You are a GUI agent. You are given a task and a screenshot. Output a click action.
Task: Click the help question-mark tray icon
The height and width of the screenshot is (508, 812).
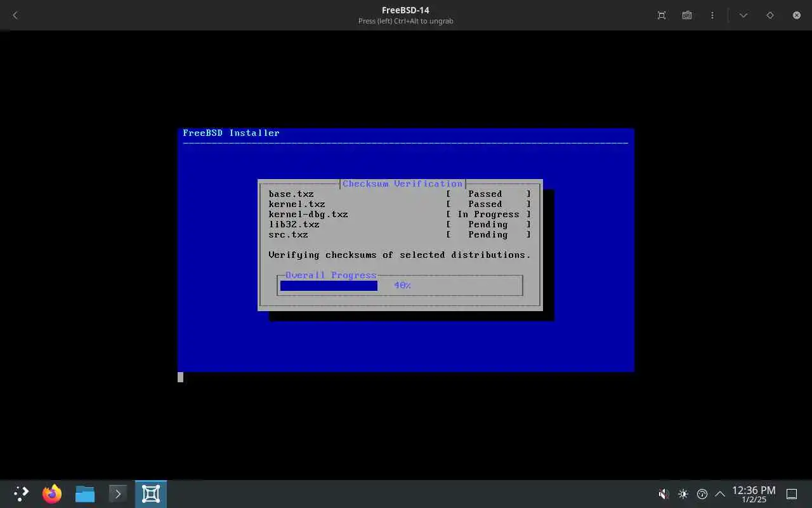coord(702,494)
